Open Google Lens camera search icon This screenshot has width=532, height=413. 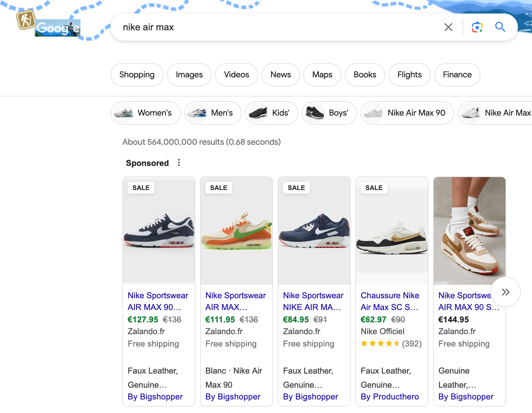[x=477, y=27]
